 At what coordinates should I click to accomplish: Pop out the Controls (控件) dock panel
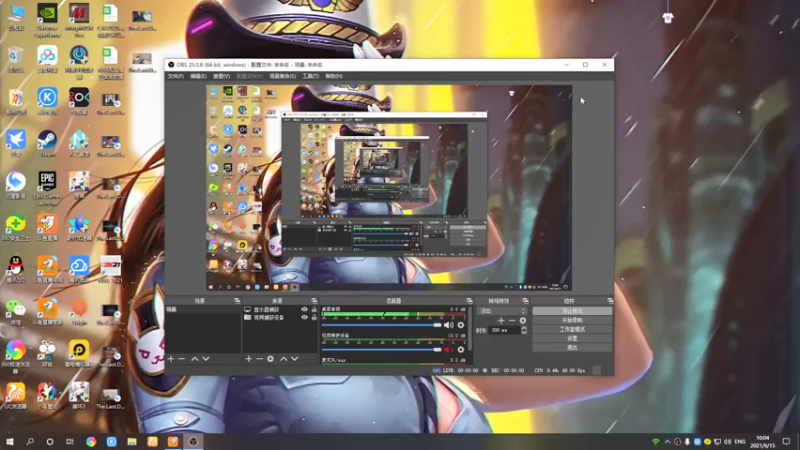610,301
